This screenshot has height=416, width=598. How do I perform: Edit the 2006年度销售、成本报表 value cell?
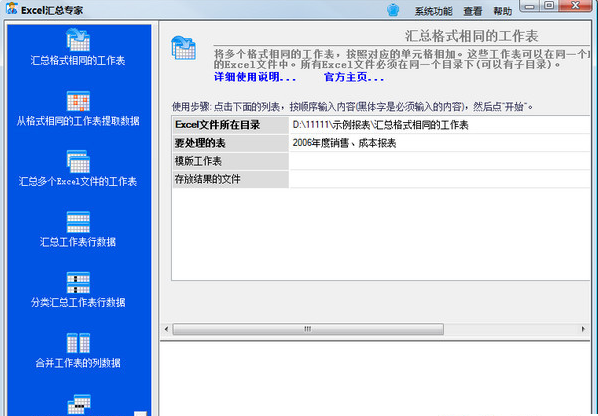pyautogui.click(x=440, y=143)
